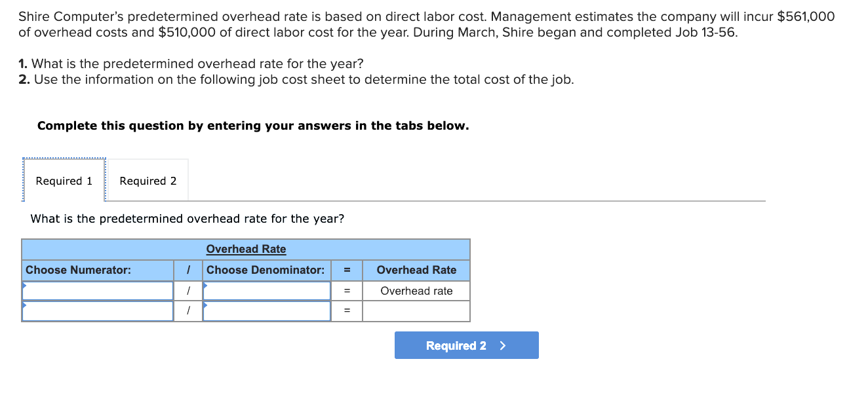Viewport: 868px width, 393px height.
Task: Click the empty Overhead rate answer cell
Action: tap(416, 310)
